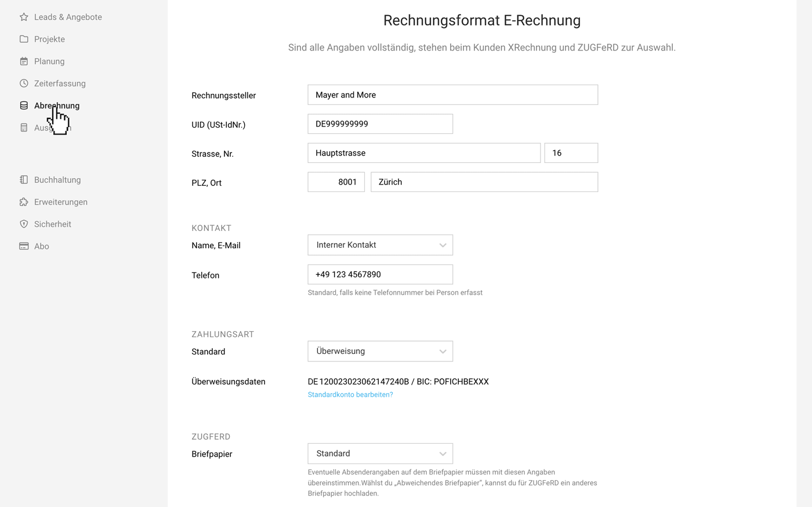Open the Projekte menu entry
This screenshot has height=507, width=812.
pyautogui.click(x=49, y=39)
